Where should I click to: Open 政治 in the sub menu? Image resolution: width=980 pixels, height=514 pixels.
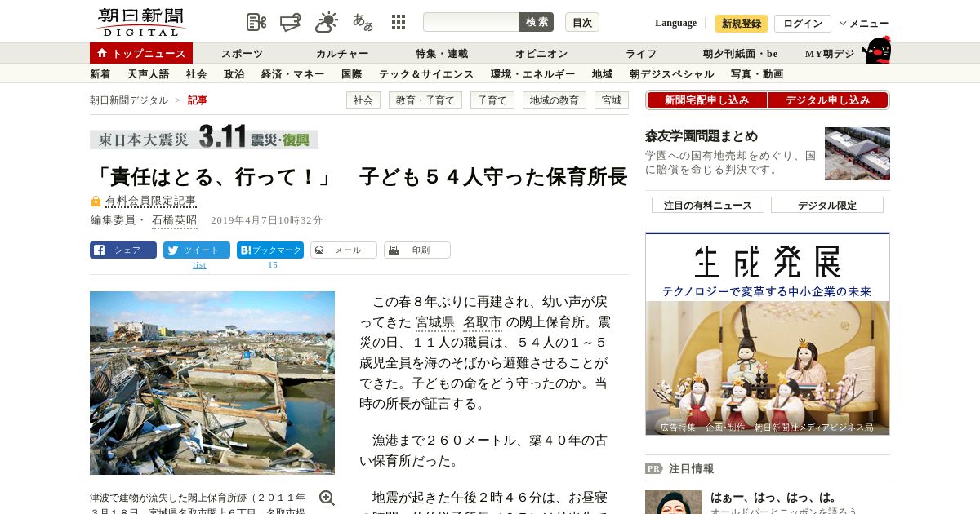click(x=234, y=74)
